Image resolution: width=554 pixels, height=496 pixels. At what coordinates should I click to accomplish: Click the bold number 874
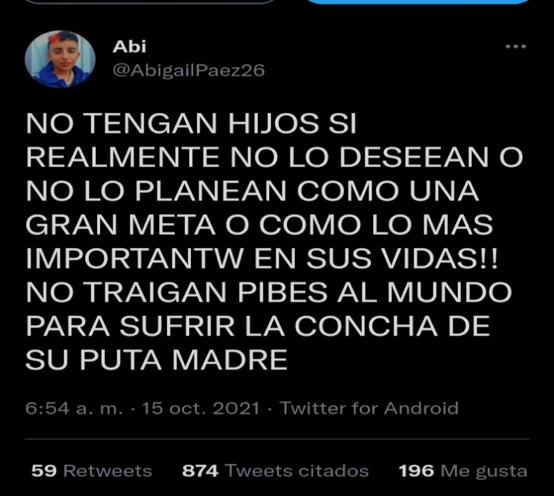click(200, 471)
